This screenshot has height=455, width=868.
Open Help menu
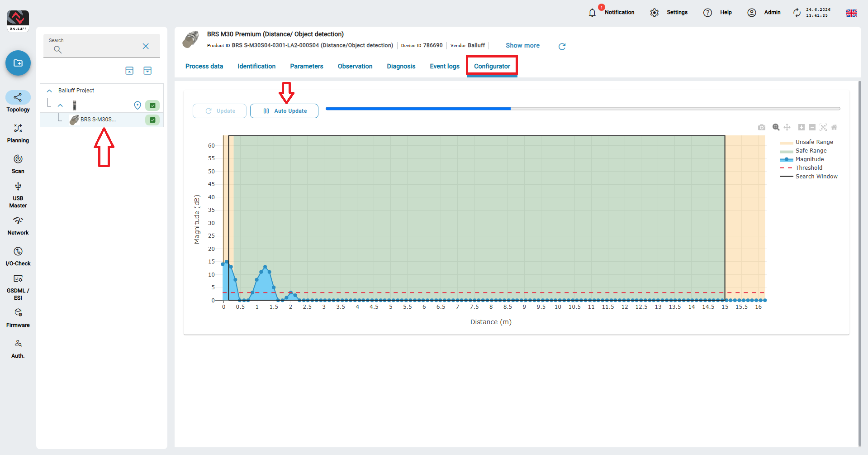(x=717, y=12)
